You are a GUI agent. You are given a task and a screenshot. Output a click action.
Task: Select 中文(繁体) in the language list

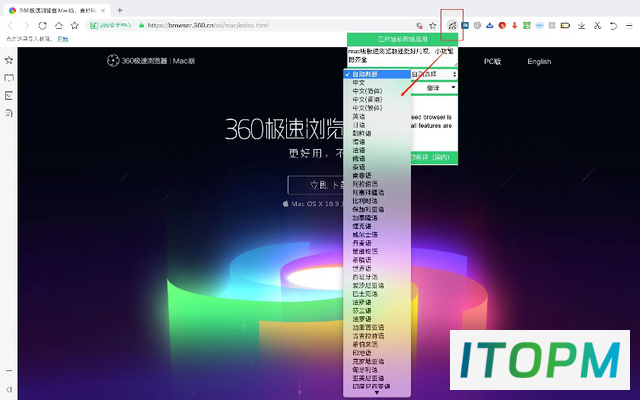coord(377,108)
